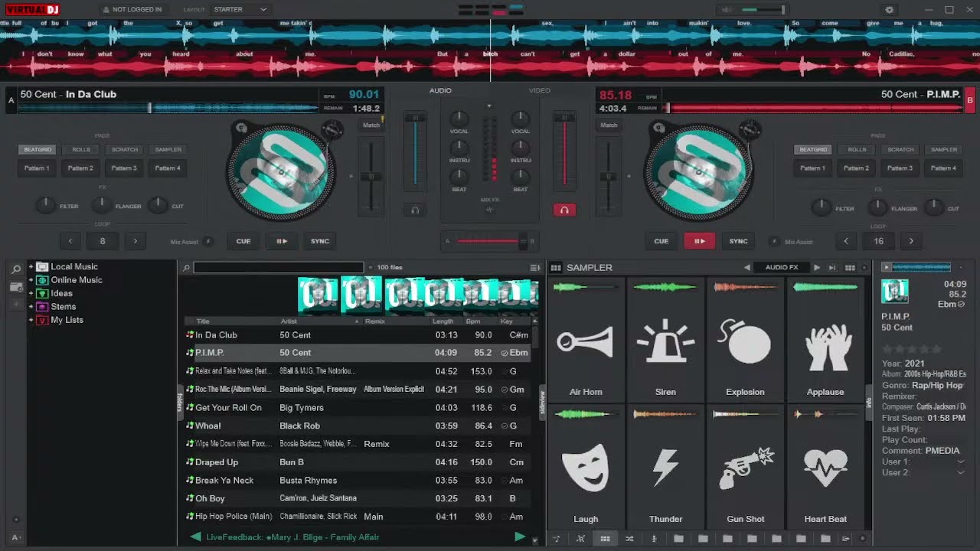
Task: Switch mixer to VIDEO tab
Action: pyautogui.click(x=539, y=90)
